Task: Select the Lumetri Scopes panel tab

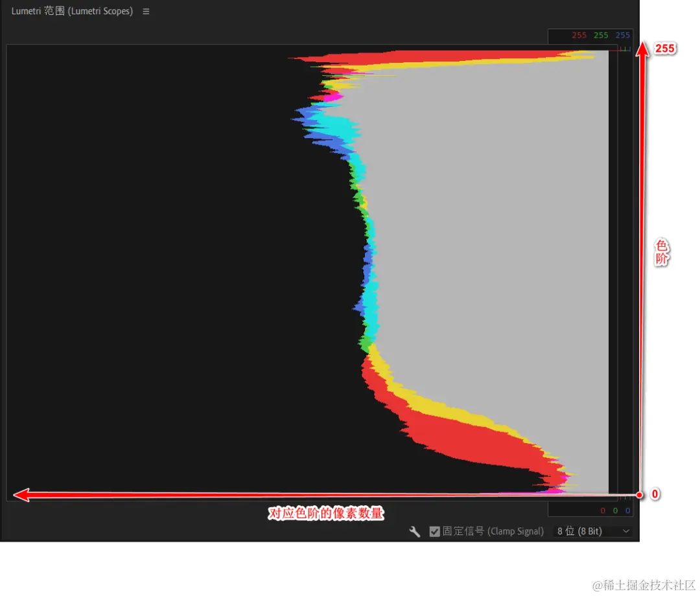Action: pyautogui.click(x=73, y=11)
